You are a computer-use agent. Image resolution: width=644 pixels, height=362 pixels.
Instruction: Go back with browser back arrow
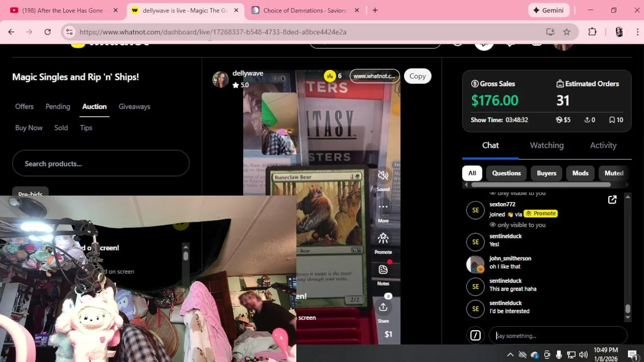(x=11, y=32)
